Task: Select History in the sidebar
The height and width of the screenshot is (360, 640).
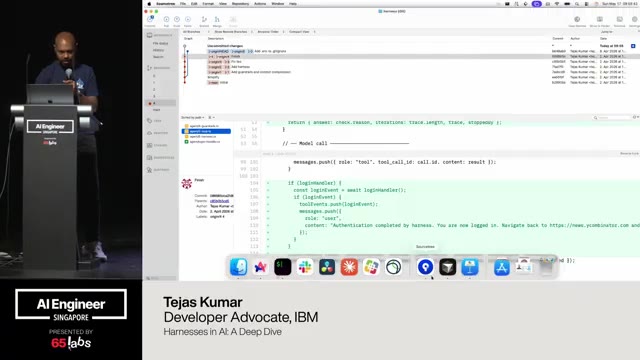Action: 158,50
